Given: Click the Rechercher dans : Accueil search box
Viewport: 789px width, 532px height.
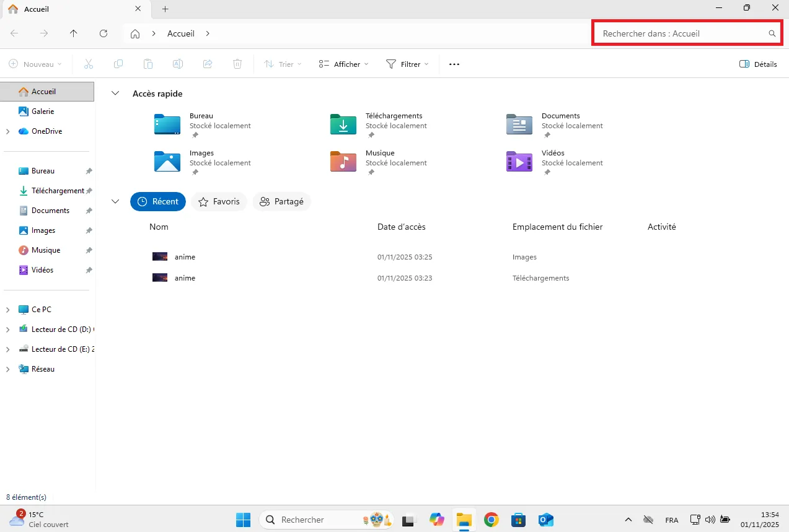Looking at the screenshot, I should click(682, 33).
